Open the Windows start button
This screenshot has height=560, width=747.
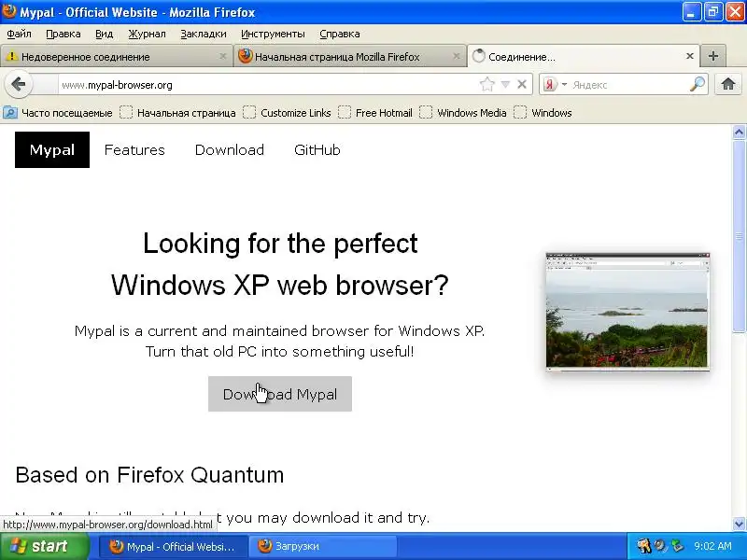pos(44,546)
